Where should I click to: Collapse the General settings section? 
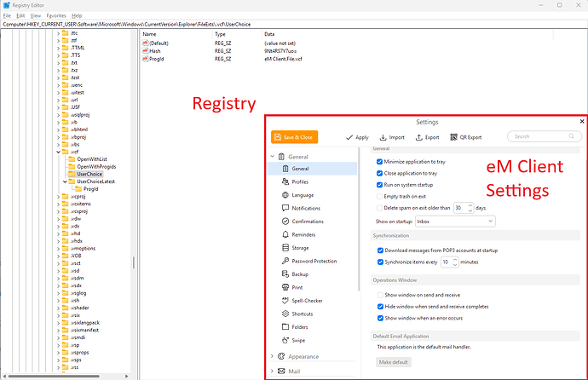[272, 157]
